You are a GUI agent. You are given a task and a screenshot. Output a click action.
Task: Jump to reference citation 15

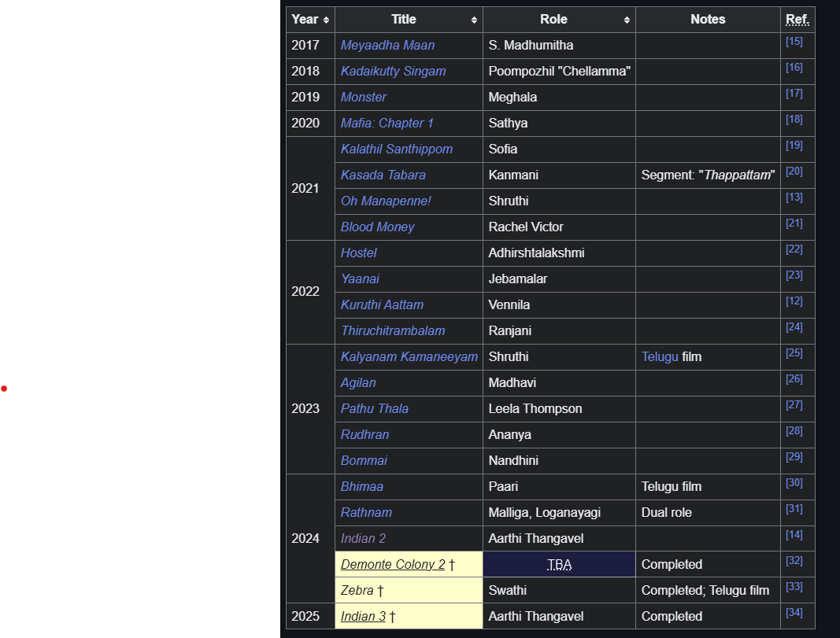click(794, 41)
